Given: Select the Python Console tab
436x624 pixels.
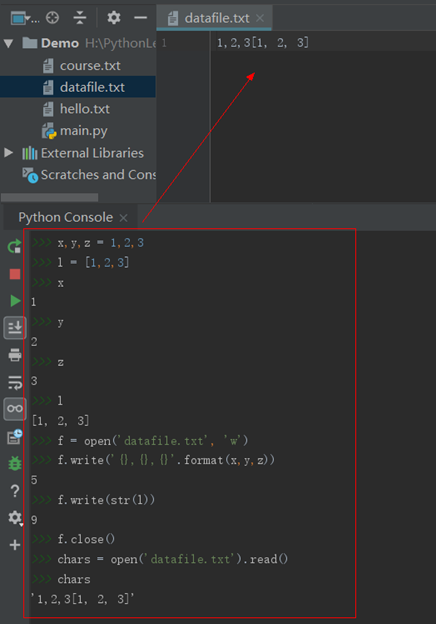Looking at the screenshot, I should coord(66,217).
